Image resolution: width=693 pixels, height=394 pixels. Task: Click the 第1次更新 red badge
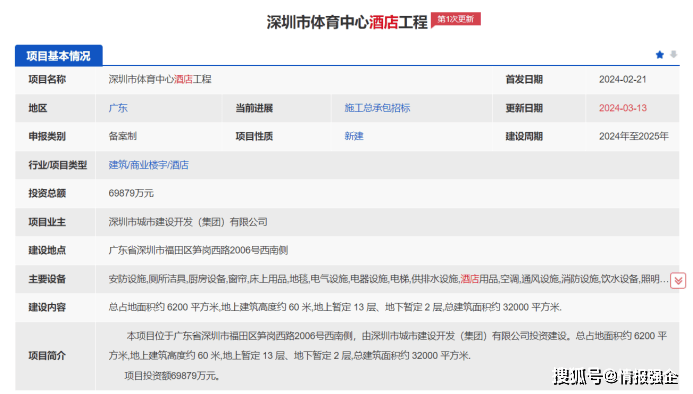pos(456,19)
